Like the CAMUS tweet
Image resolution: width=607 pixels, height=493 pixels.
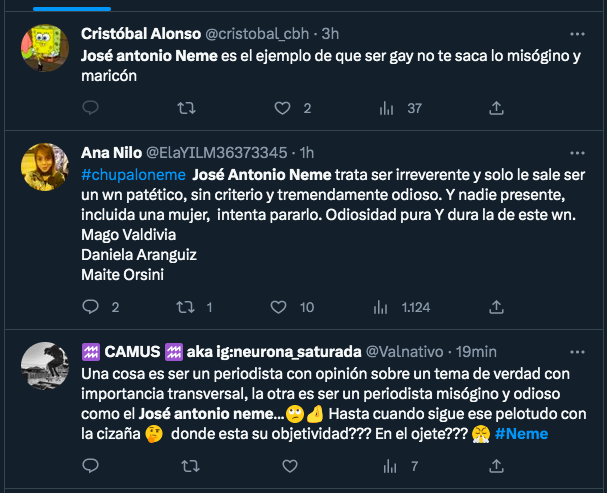click(x=283, y=465)
